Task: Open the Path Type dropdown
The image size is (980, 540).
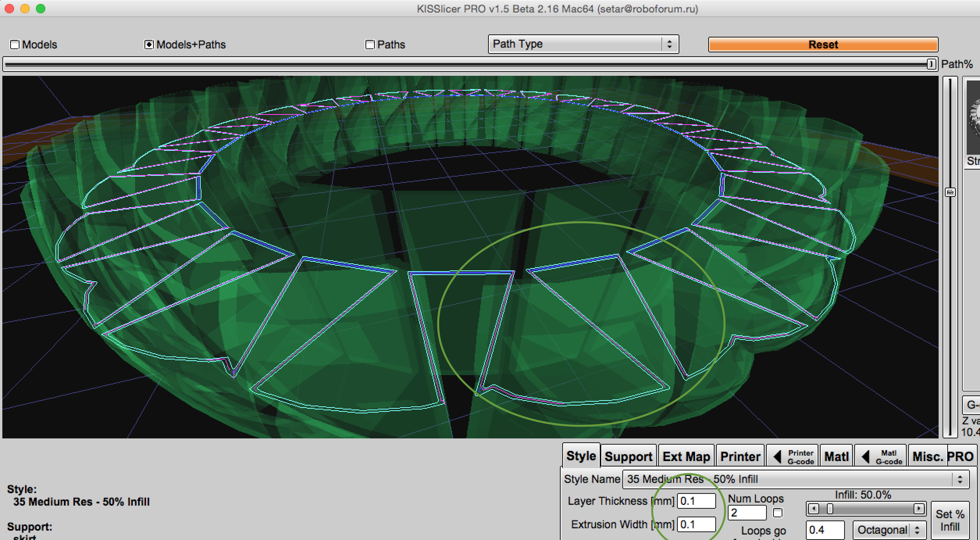Action: coord(583,44)
